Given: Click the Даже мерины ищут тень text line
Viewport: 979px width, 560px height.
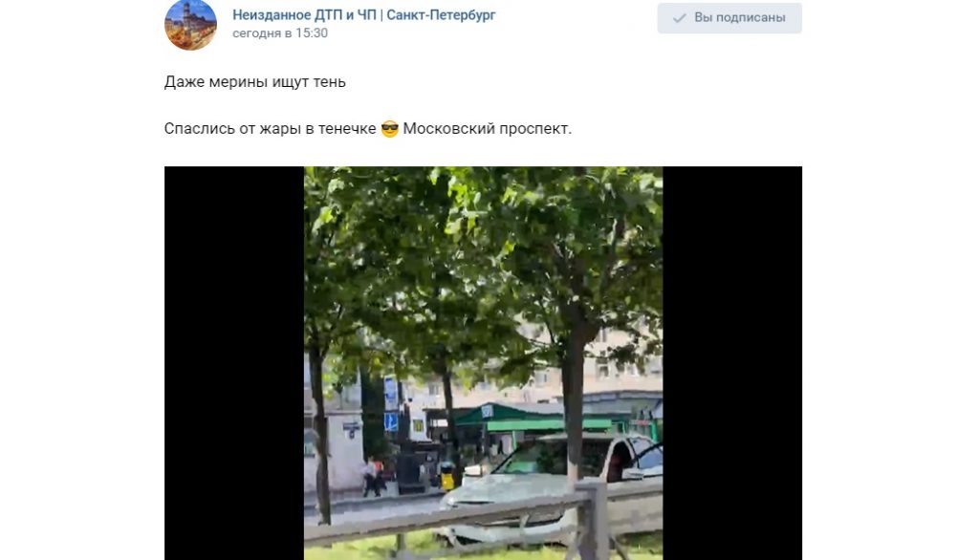Looking at the screenshot, I should pos(254,82).
